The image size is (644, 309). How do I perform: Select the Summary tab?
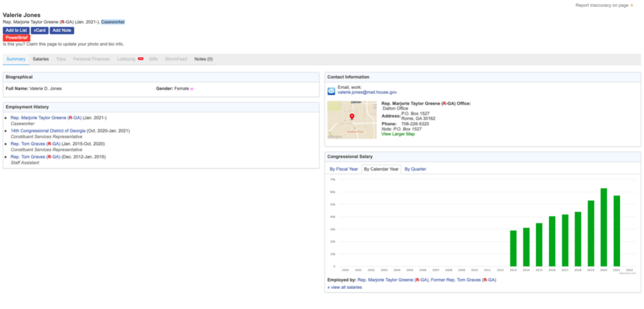pos(16,59)
